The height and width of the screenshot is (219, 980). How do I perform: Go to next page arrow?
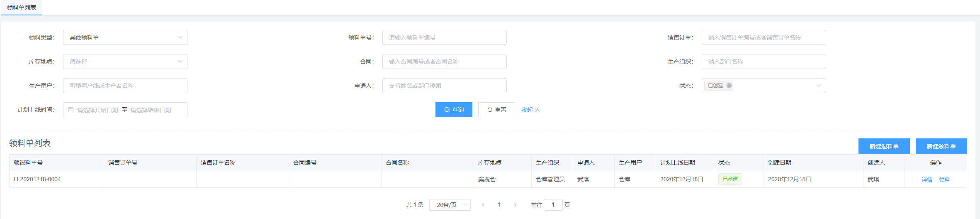pyautogui.click(x=515, y=205)
